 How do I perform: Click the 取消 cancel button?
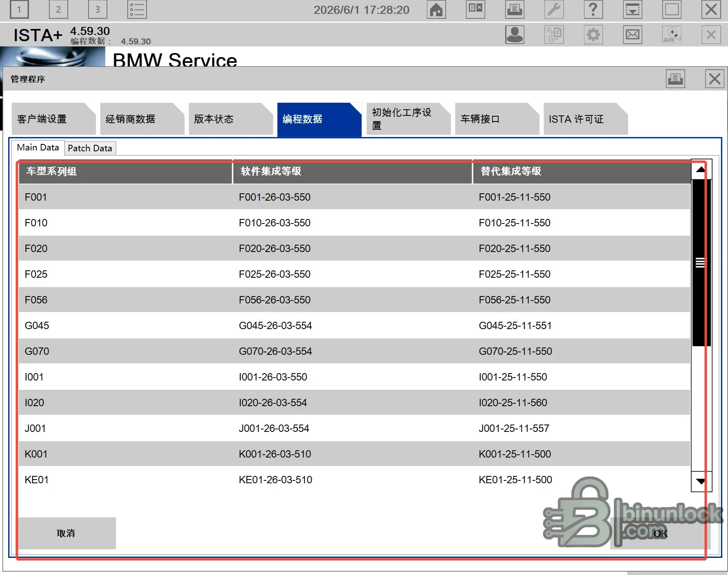click(x=66, y=533)
